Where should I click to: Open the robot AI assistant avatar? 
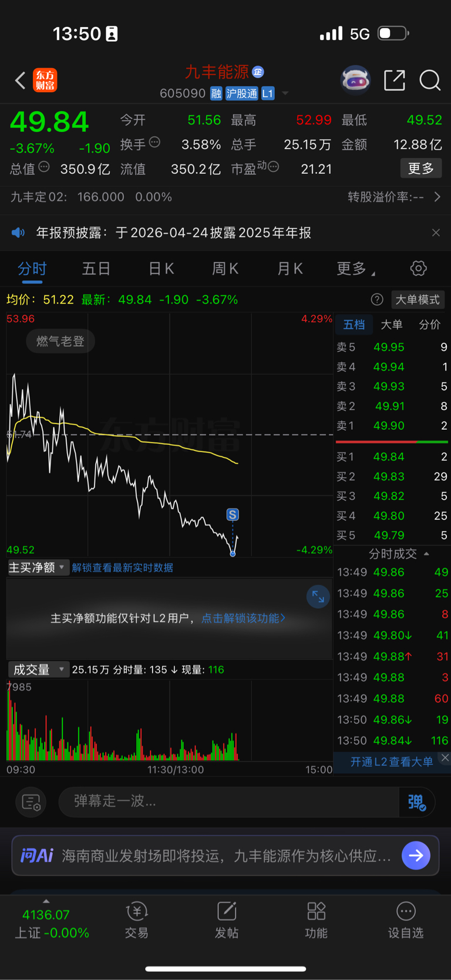[356, 80]
